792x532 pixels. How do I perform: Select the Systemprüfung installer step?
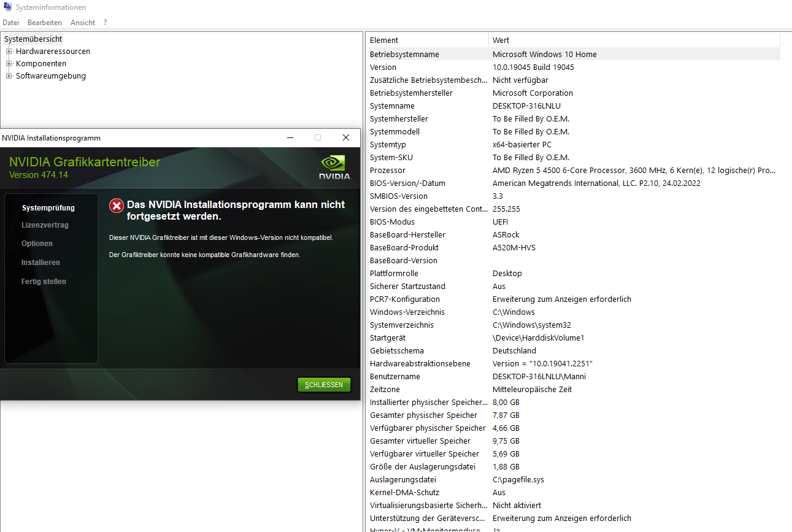pos(48,208)
